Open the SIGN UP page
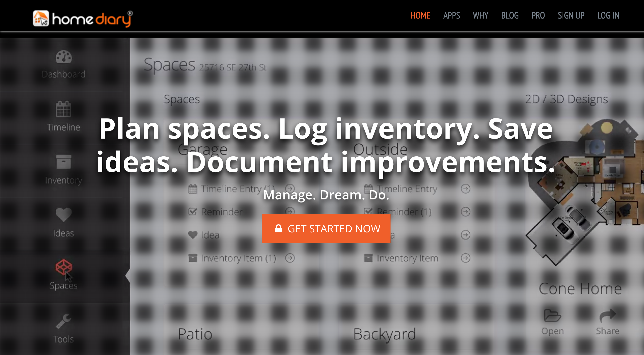Image resolution: width=644 pixels, height=355 pixels. click(x=571, y=15)
